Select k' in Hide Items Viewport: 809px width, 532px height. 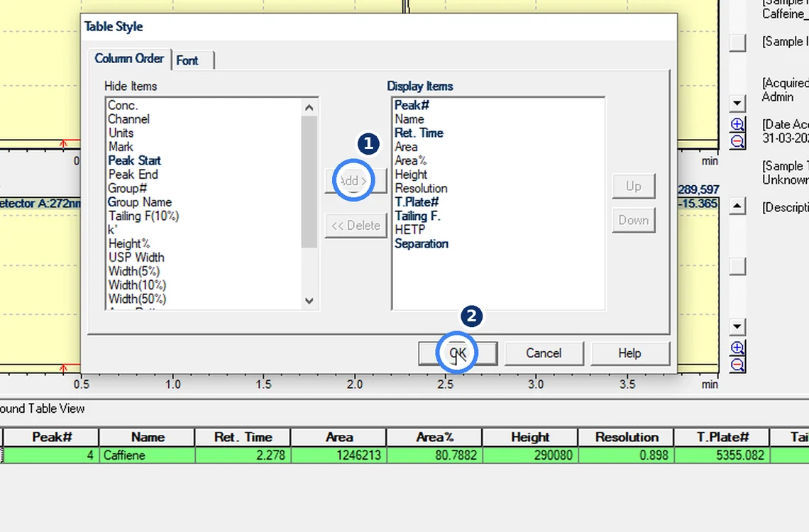(113, 230)
